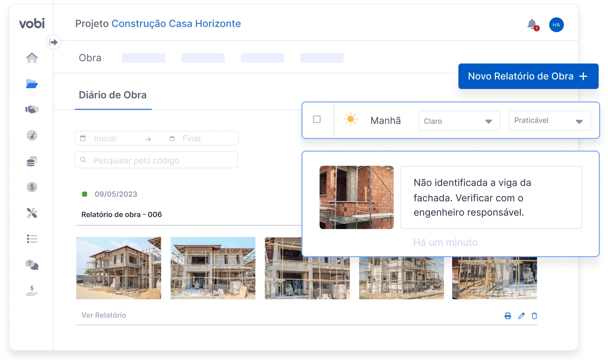Viewport: 608px width, 364px height.
Task: Open notifications via the bell icon
Action: click(x=532, y=25)
